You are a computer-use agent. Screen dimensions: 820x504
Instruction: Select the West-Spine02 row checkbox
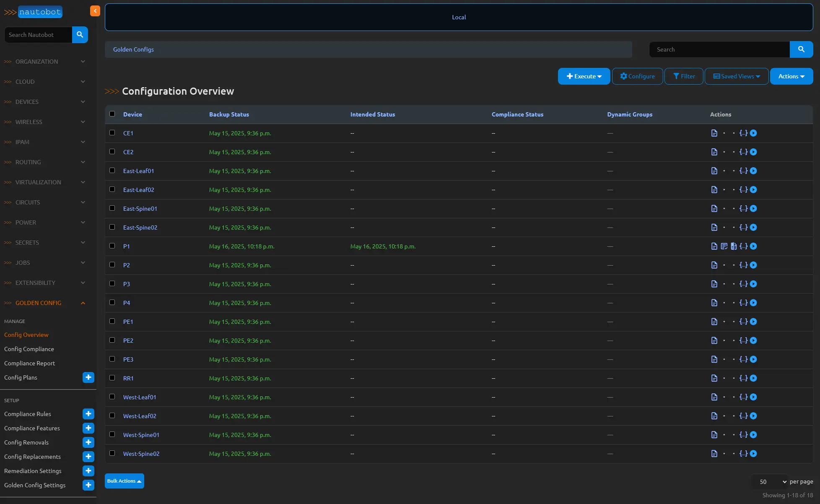[x=112, y=453]
